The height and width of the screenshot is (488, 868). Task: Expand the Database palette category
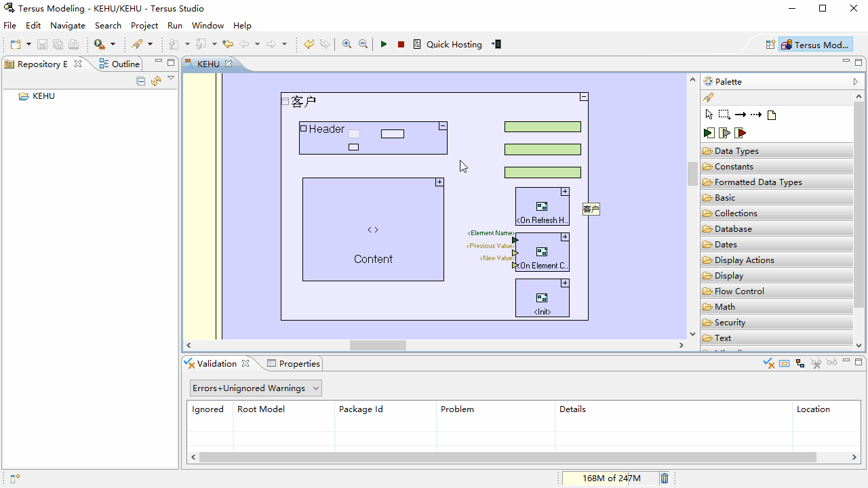coord(733,229)
